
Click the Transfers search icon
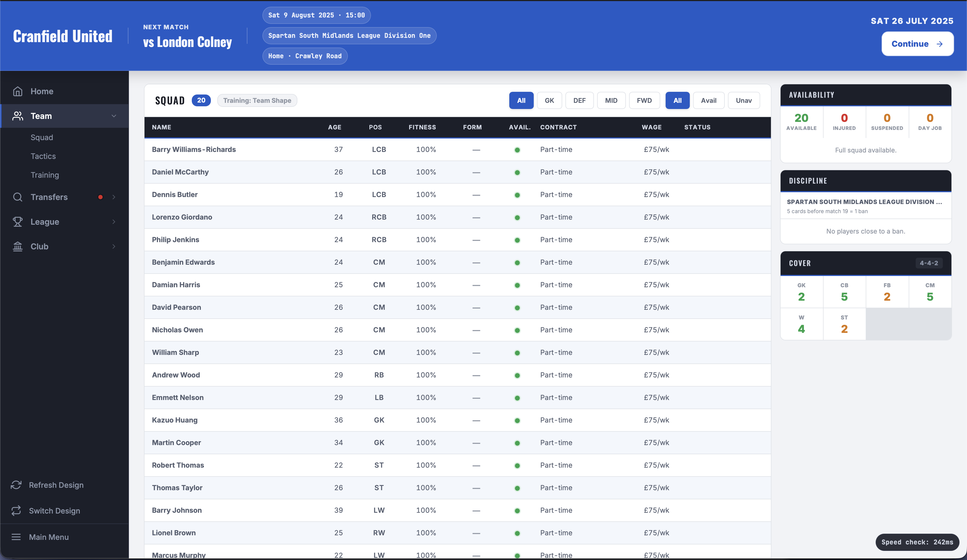[18, 197]
